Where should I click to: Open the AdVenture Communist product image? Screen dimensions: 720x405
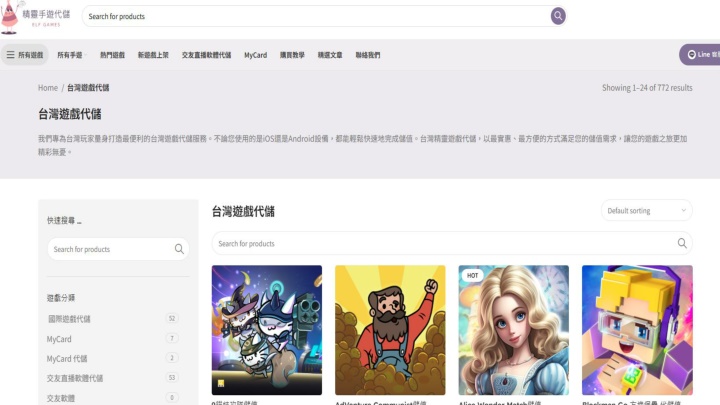pyautogui.click(x=390, y=330)
